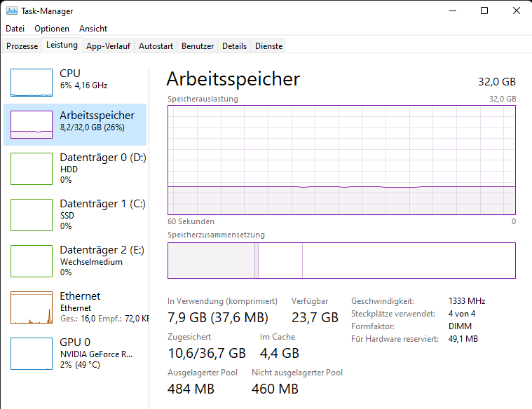Open the Dienste tab
The width and height of the screenshot is (532, 409).
tap(269, 46)
